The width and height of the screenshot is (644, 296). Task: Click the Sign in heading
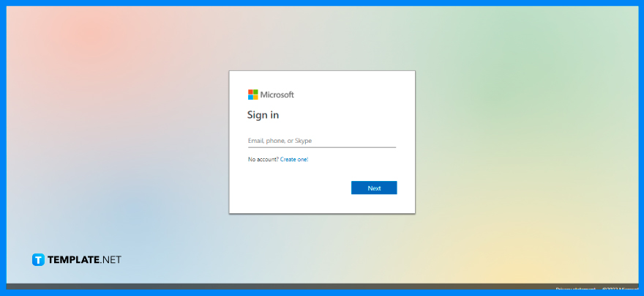tap(263, 115)
